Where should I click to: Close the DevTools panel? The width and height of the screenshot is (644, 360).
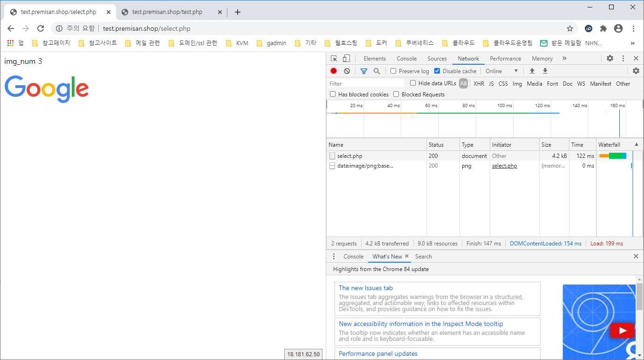tap(636, 58)
